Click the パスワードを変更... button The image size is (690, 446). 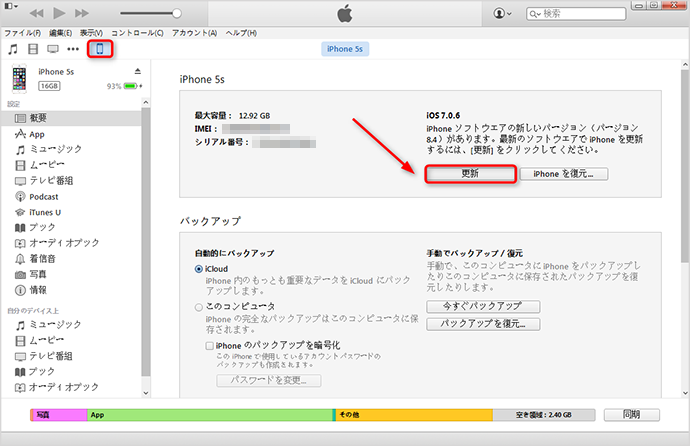coord(268,380)
